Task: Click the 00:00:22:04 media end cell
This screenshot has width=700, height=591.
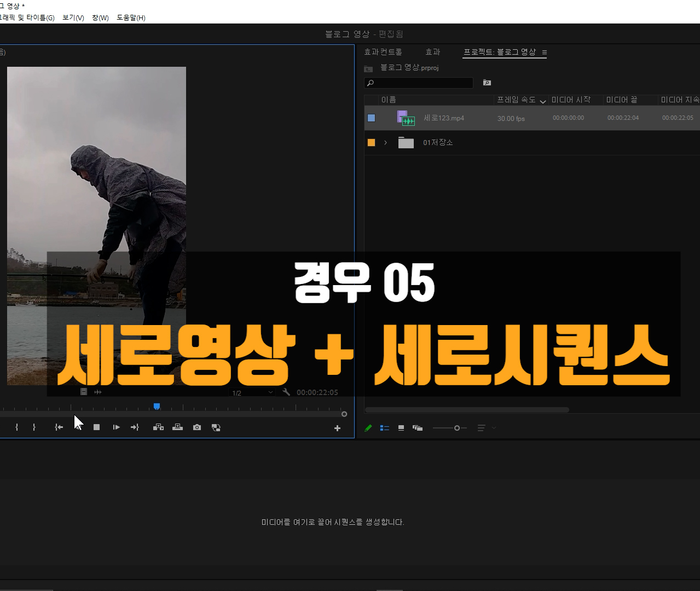Action: coord(623,118)
